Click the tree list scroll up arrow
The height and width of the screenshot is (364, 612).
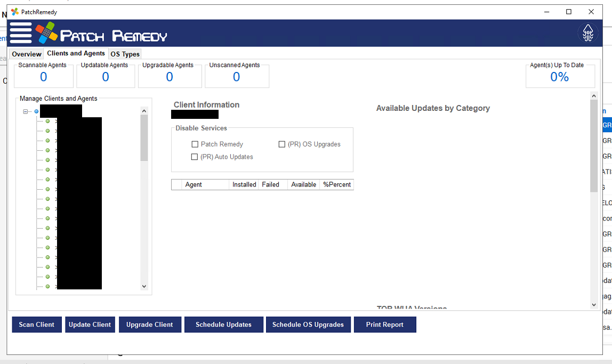[x=144, y=111]
